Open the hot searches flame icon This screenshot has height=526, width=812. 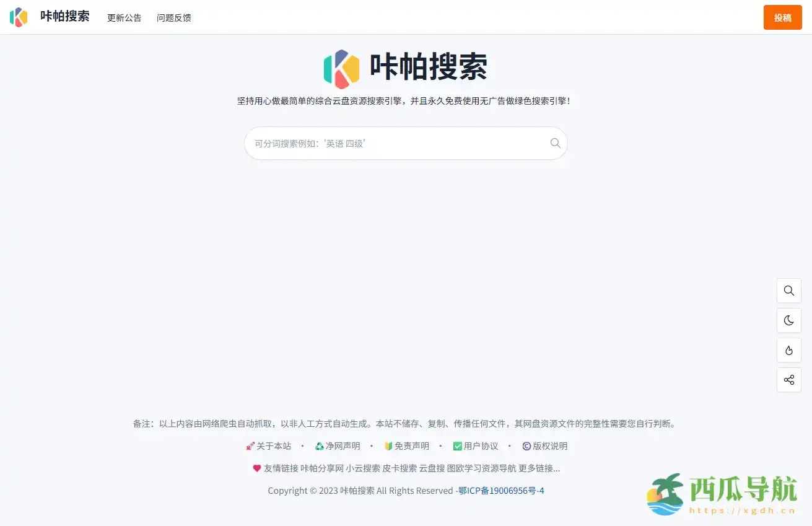pyautogui.click(x=788, y=350)
